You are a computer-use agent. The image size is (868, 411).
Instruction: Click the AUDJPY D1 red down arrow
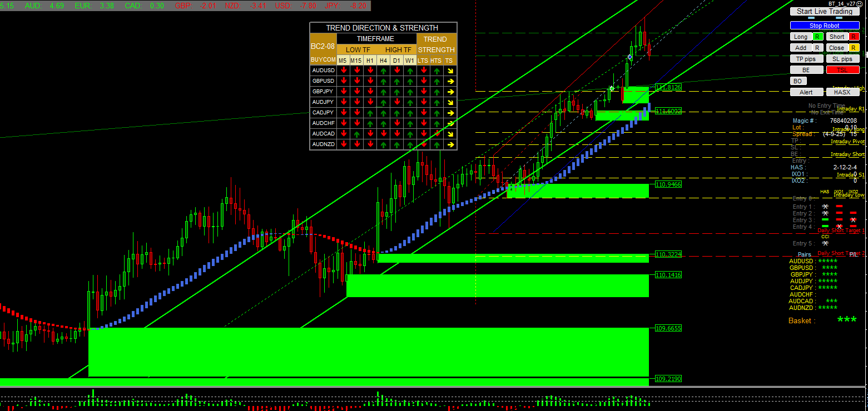pyautogui.click(x=396, y=102)
